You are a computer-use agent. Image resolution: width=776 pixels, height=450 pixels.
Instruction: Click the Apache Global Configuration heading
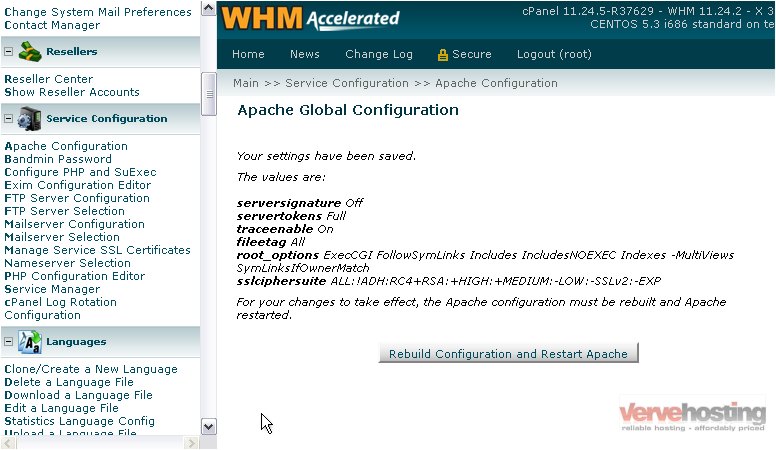point(348,110)
